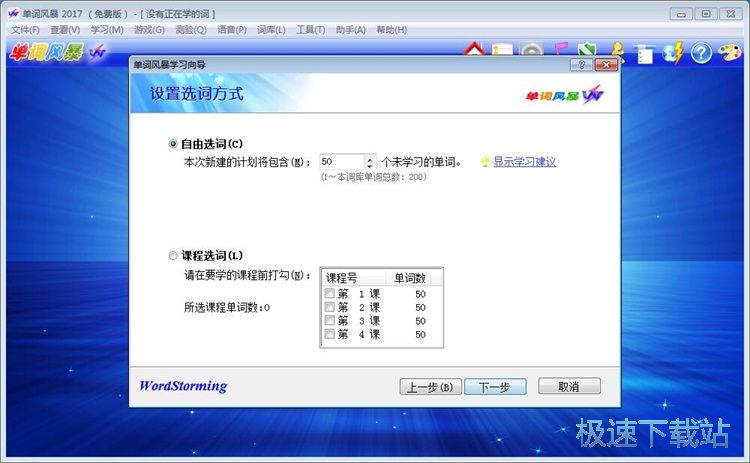Click the lightbulb icon beside 显示学习建议
The image size is (750, 463).
pyautogui.click(x=485, y=162)
